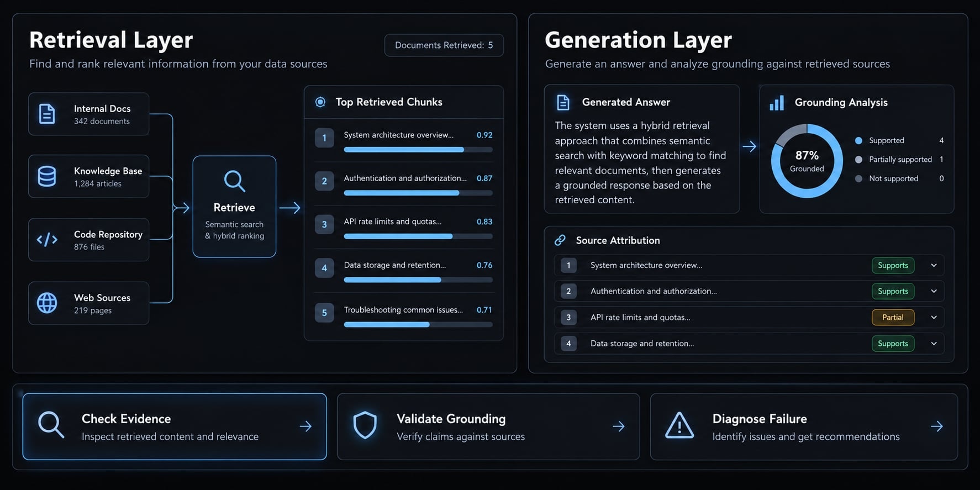The image size is (980, 490).
Task: Open the Validate Grounding action
Action: (488, 426)
